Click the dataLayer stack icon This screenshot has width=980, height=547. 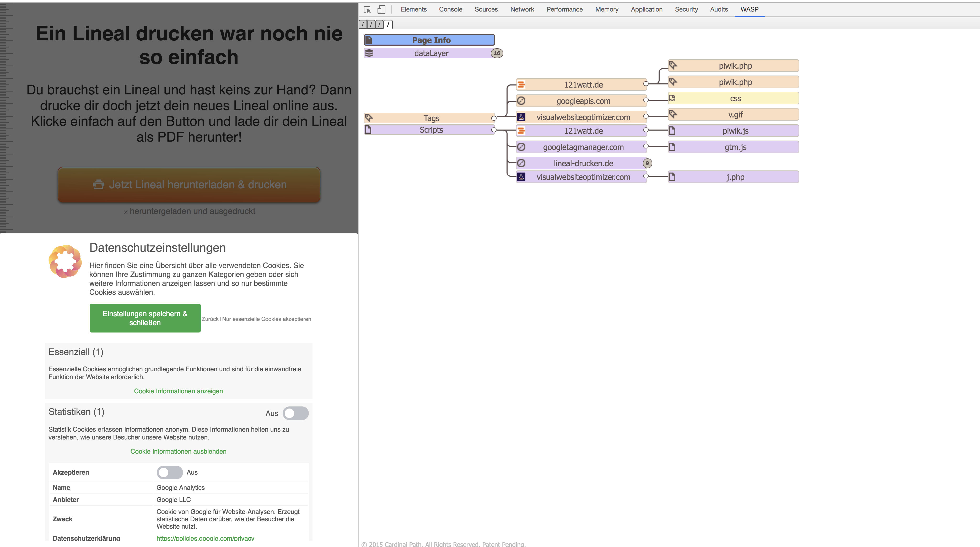pos(369,53)
